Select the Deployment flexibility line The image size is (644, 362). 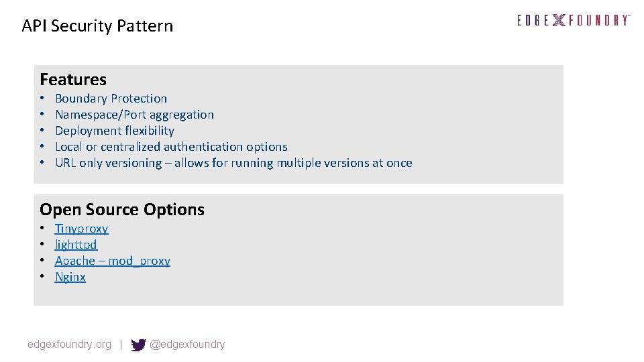point(114,131)
